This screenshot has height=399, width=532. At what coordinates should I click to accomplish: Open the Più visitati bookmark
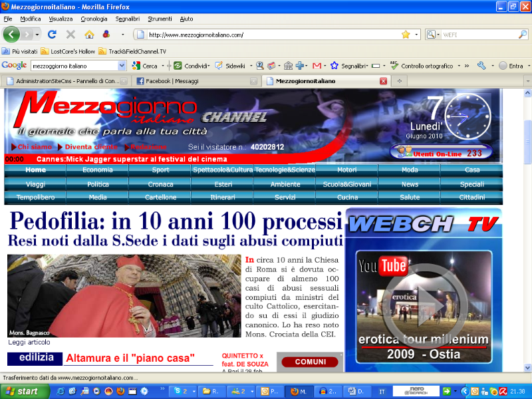[x=20, y=51]
